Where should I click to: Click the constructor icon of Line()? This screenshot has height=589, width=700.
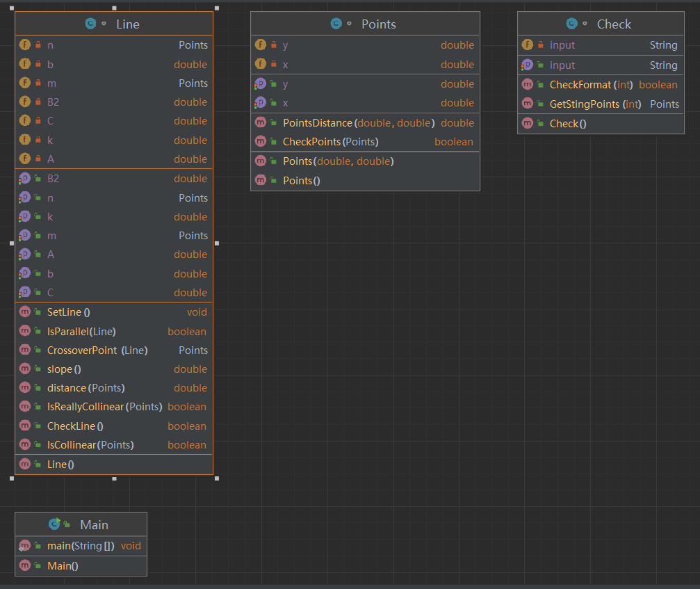(x=25, y=464)
